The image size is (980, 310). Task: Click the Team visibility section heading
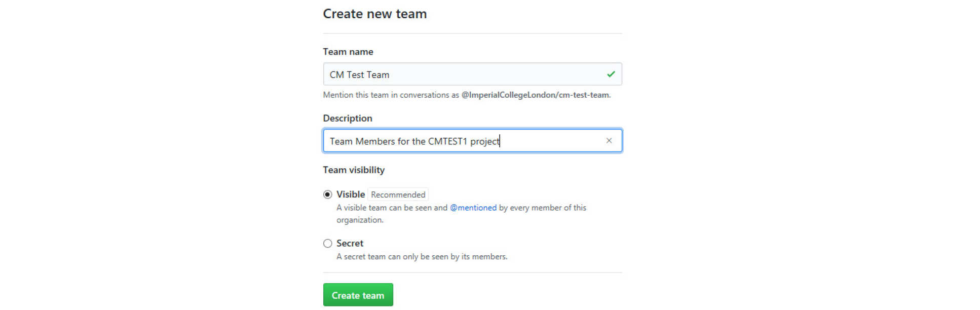(x=353, y=170)
